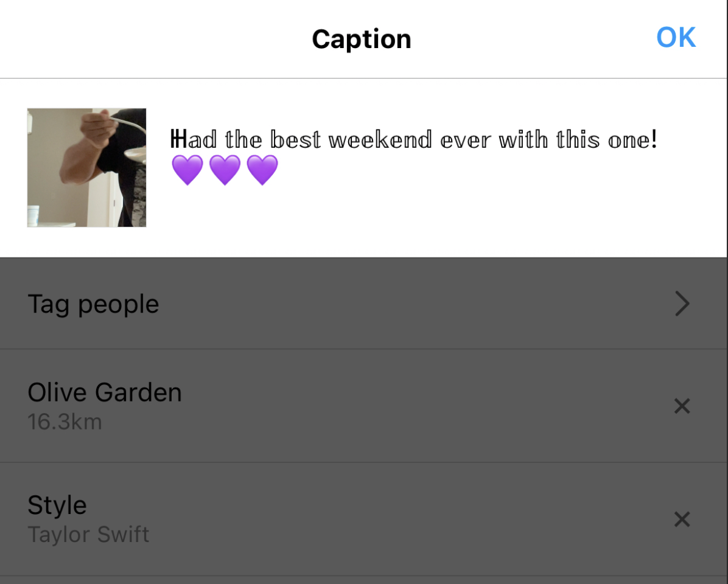Remove the Olive Garden location tag
This screenshot has width=728, height=584.
coord(682,406)
